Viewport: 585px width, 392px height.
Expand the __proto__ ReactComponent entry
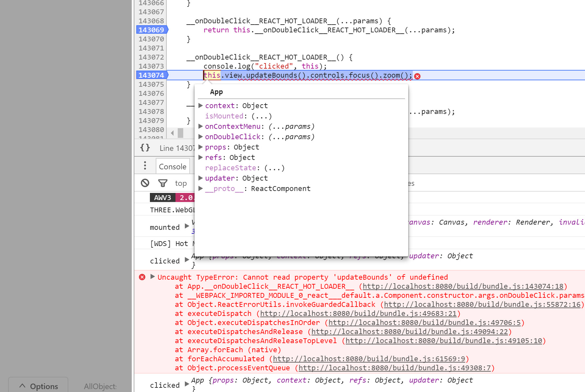(200, 188)
